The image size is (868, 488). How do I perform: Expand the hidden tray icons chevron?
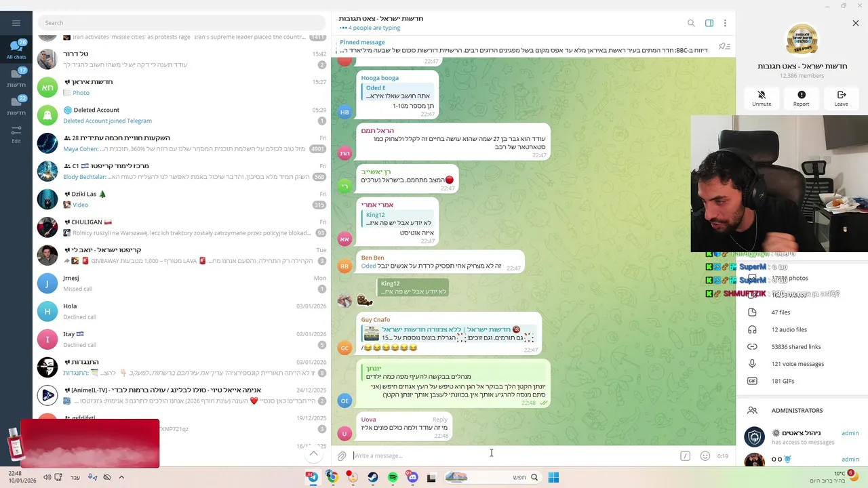[121, 477]
